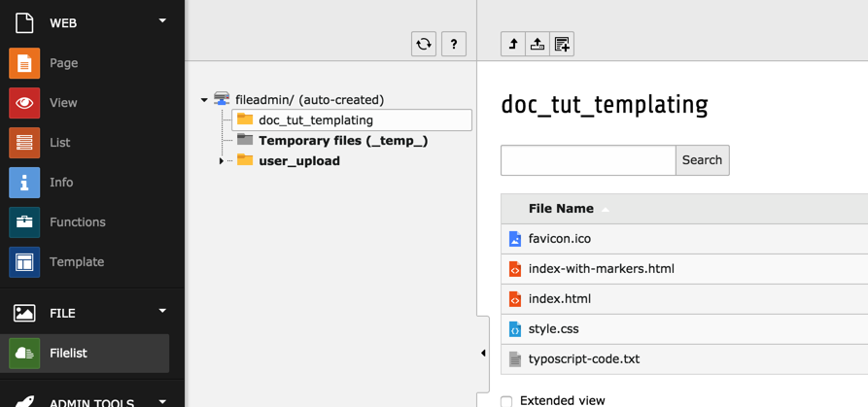Click the Search button

(x=702, y=160)
